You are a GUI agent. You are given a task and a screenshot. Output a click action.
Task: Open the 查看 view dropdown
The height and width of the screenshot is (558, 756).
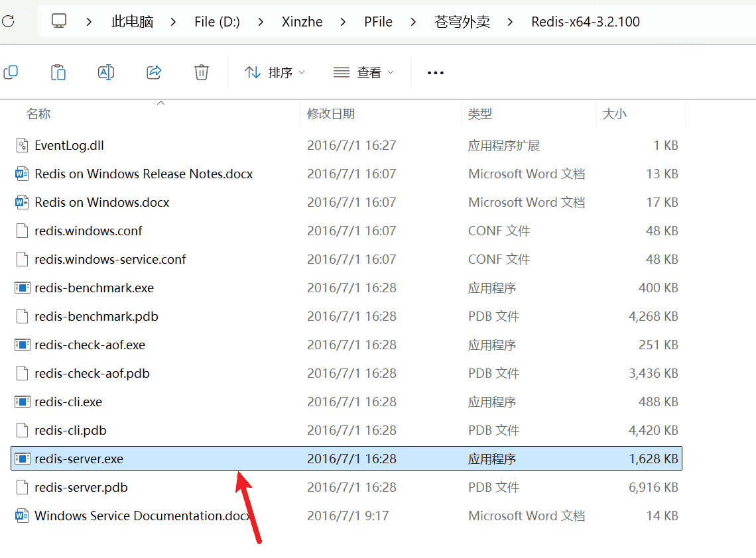pyautogui.click(x=363, y=72)
